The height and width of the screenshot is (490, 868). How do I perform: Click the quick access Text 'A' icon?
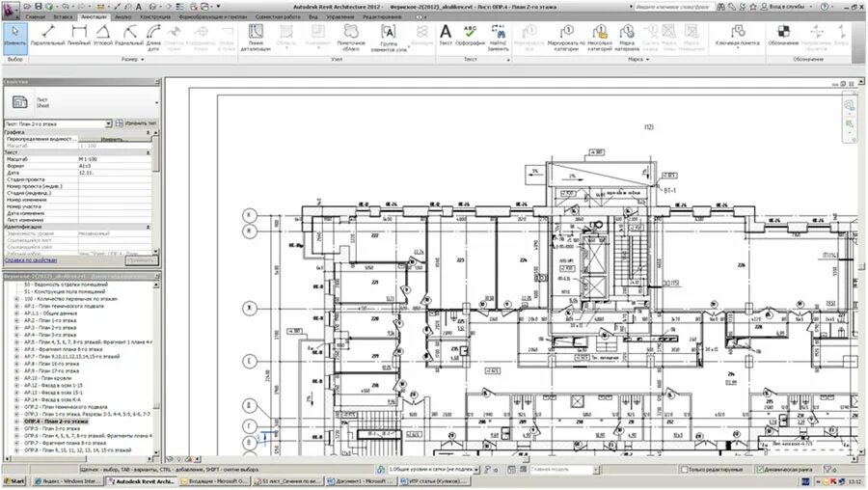coord(138,7)
